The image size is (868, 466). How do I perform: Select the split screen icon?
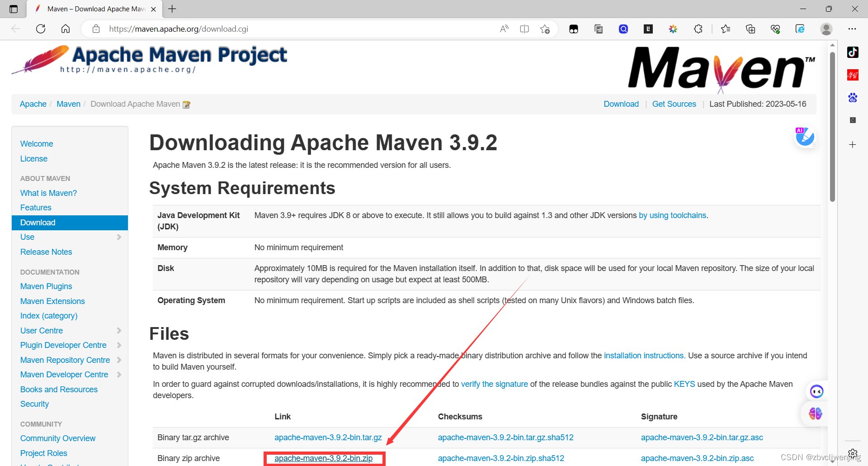[x=524, y=29]
